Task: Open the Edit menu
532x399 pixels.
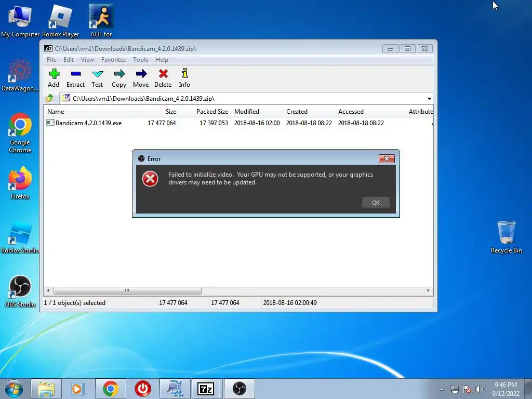Action: tap(69, 60)
